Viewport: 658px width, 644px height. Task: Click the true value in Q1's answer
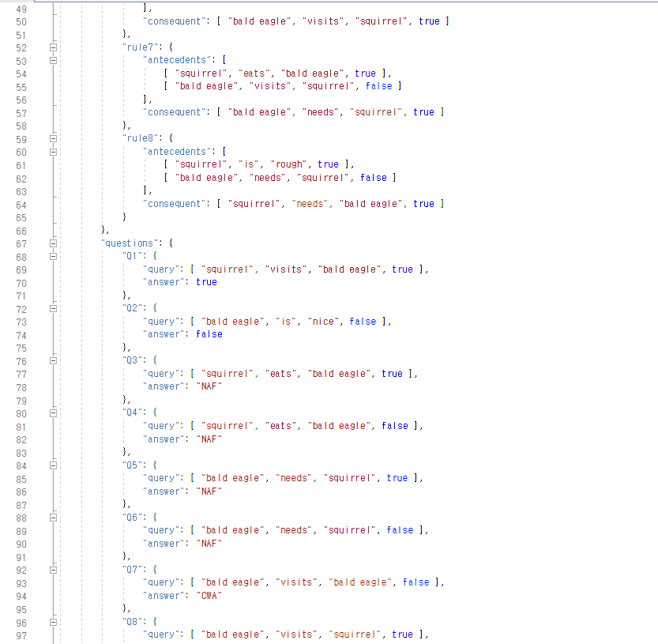206,281
